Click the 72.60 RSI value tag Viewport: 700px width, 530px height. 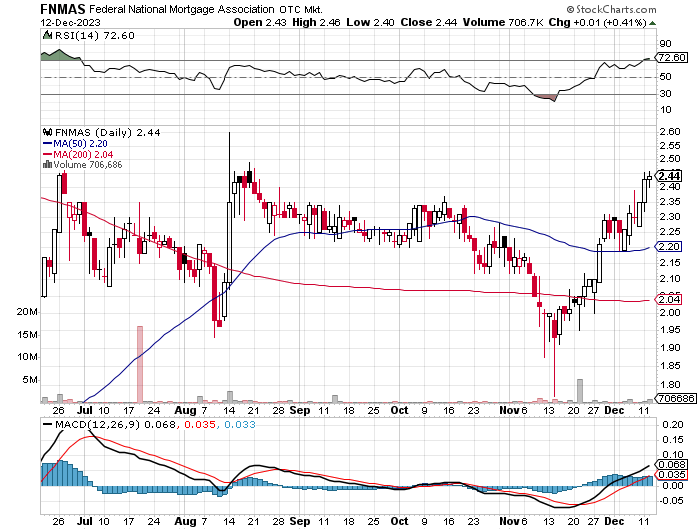coord(671,58)
